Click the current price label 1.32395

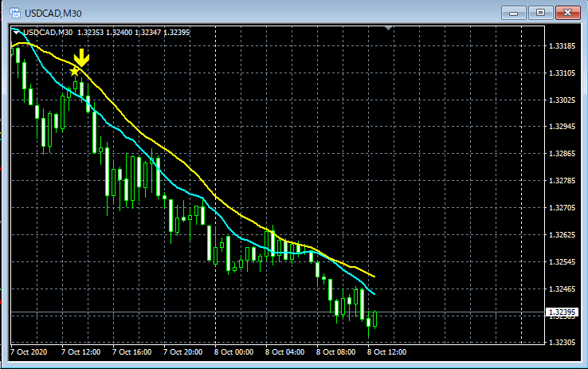pyautogui.click(x=562, y=312)
